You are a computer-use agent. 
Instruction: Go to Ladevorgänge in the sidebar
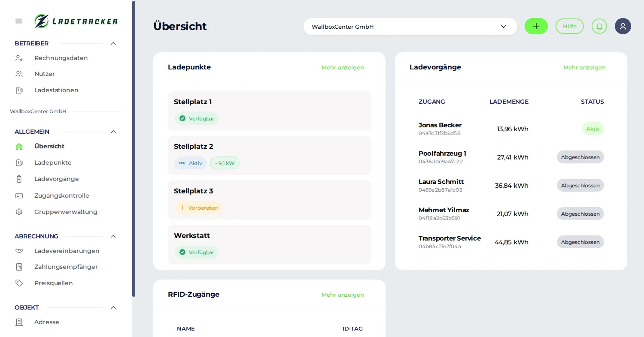pyautogui.click(x=57, y=179)
